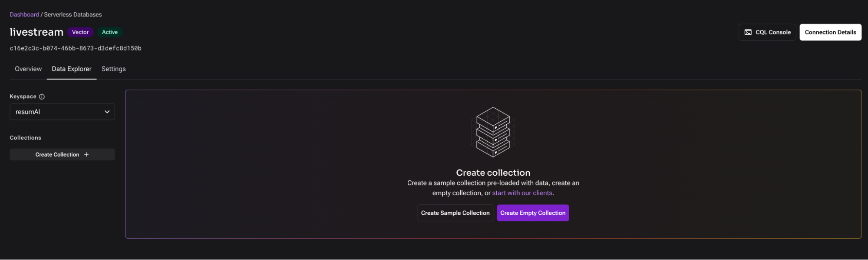Click the purple Vector badge

click(x=80, y=32)
